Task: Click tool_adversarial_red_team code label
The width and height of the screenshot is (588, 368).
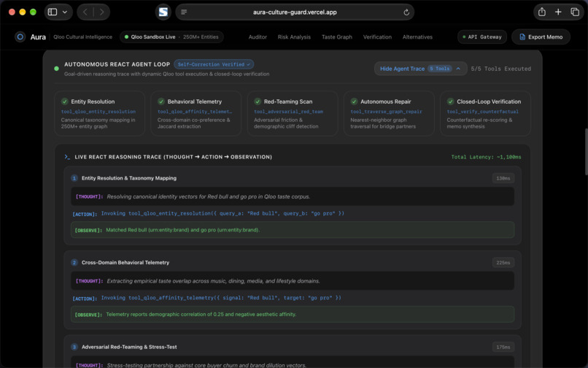Action: pyautogui.click(x=288, y=112)
